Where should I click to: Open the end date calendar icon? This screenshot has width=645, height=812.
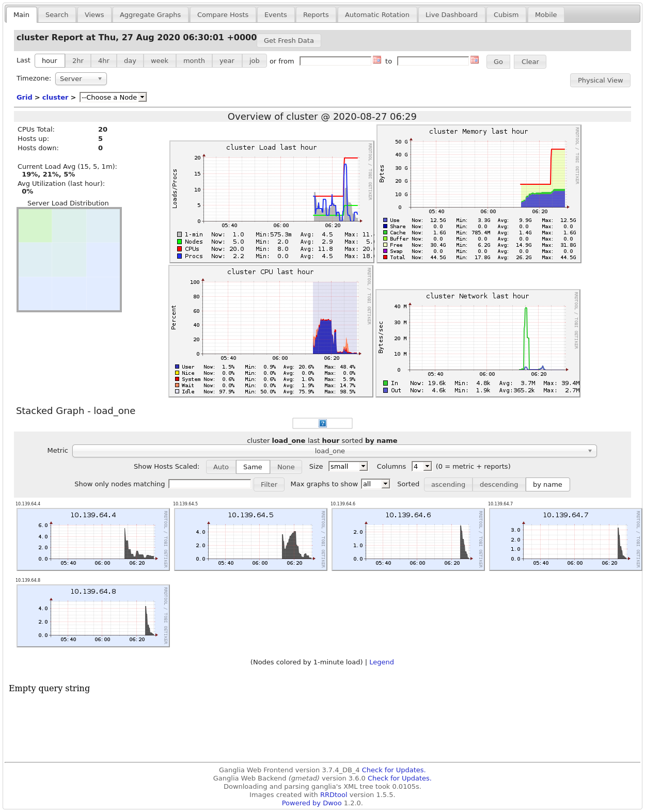tap(475, 60)
